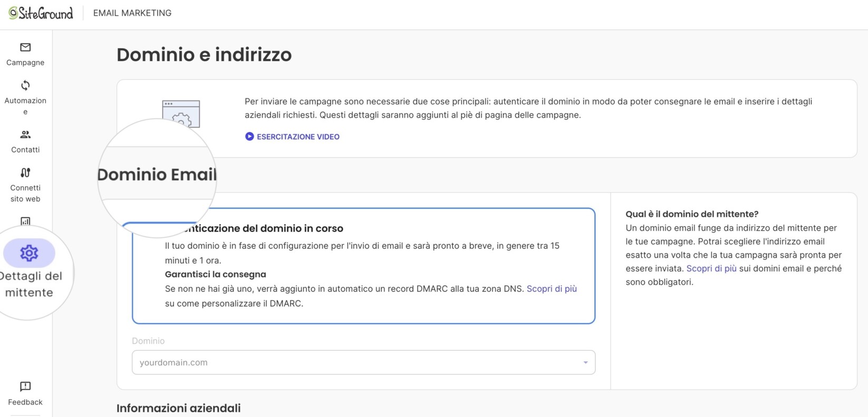Click the Qual è il dominio del mittente? heading
The height and width of the screenshot is (417, 868).
point(692,214)
